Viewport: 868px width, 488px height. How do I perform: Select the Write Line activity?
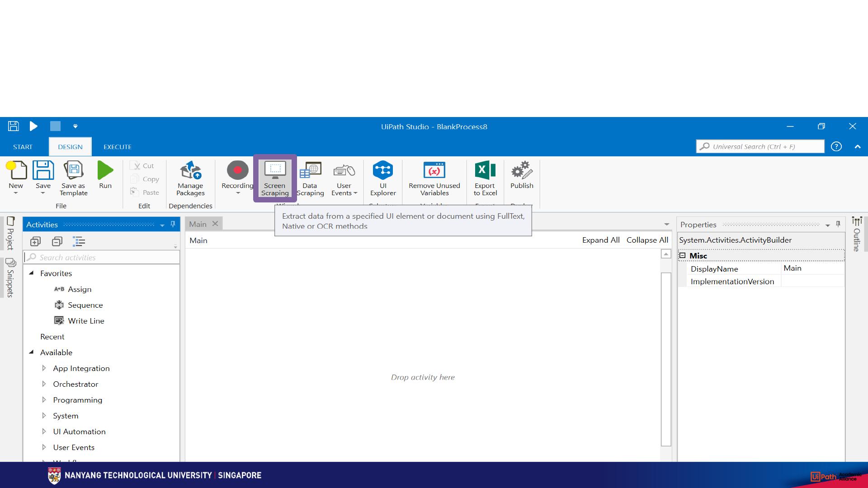click(80, 321)
